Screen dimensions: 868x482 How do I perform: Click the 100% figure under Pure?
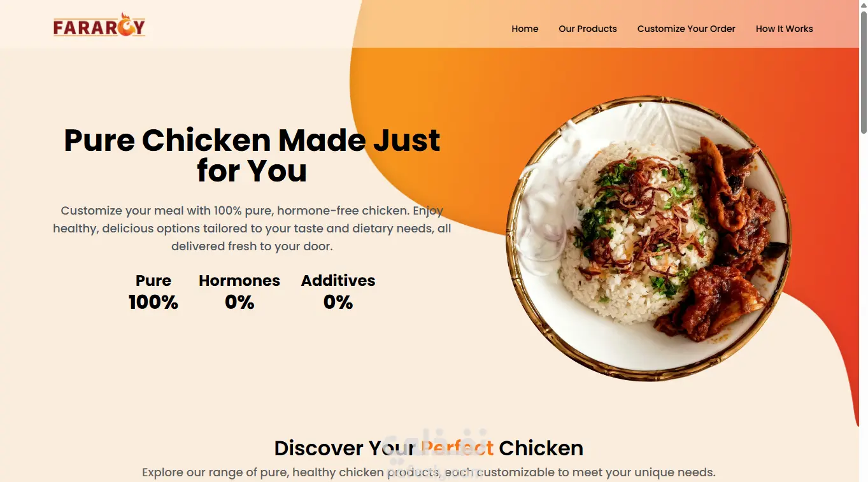tap(153, 302)
